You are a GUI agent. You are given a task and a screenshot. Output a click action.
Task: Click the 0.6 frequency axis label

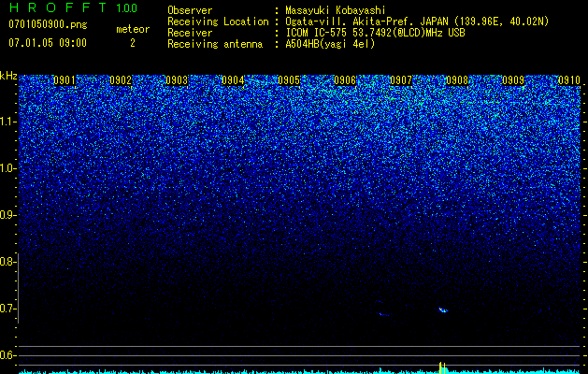pyautogui.click(x=7, y=355)
